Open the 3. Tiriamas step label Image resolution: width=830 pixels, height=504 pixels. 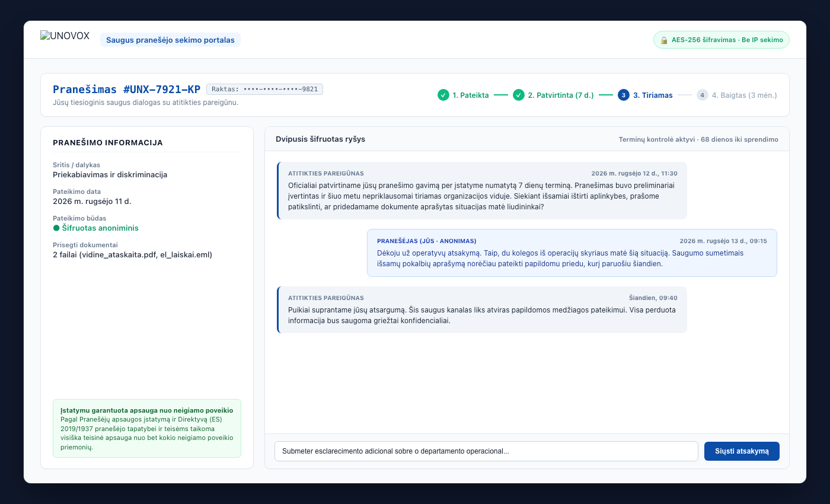tap(653, 95)
